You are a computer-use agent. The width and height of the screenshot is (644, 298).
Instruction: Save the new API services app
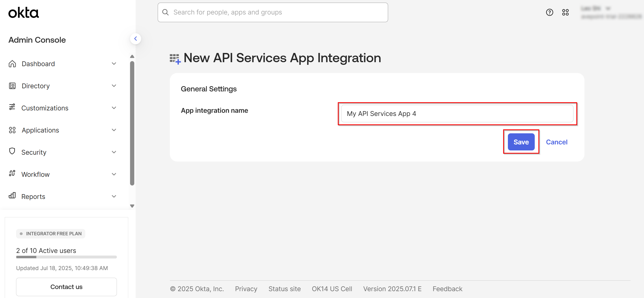521,142
